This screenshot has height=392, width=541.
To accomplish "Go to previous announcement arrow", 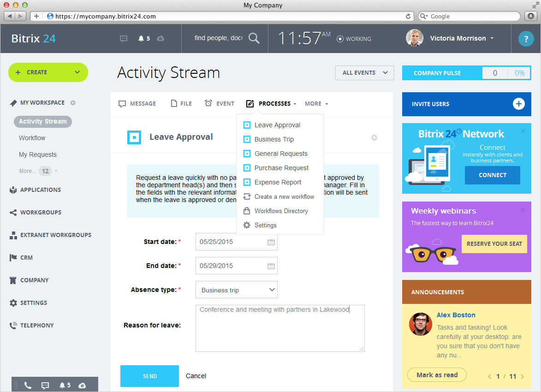I will pos(489,376).
